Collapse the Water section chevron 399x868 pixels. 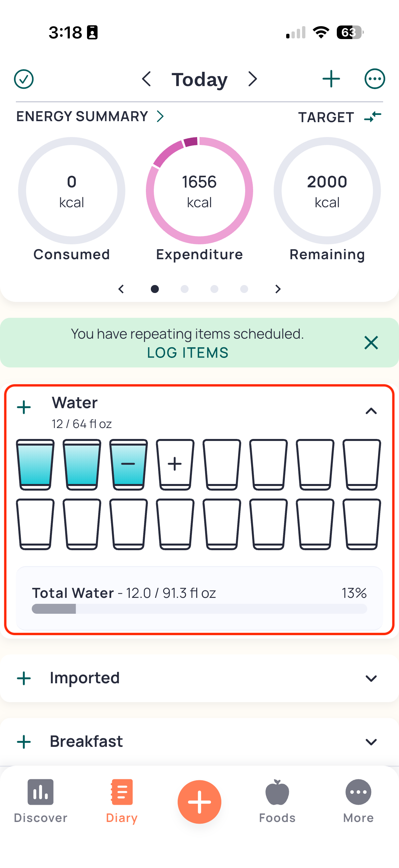tap(371, 411)
